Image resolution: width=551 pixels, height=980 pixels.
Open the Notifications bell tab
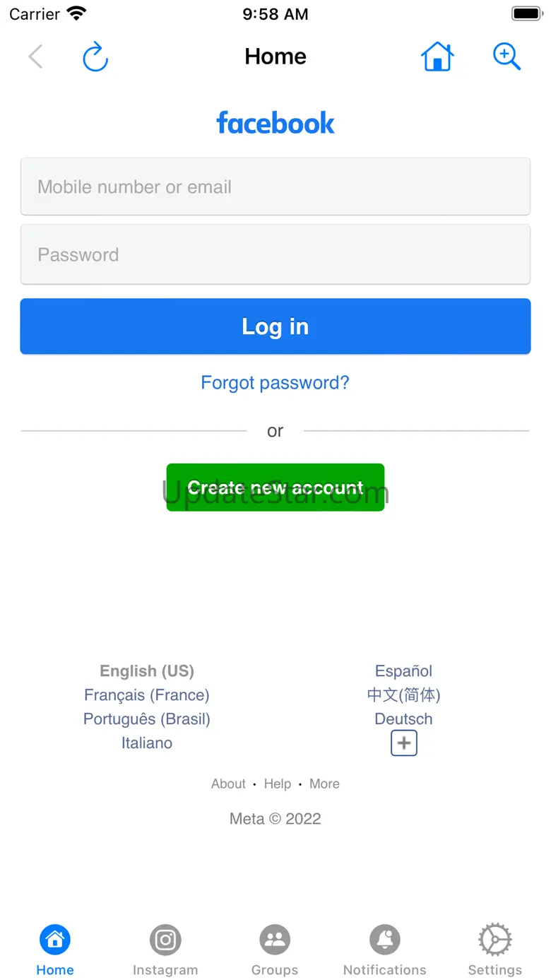[x=385, y=950]
